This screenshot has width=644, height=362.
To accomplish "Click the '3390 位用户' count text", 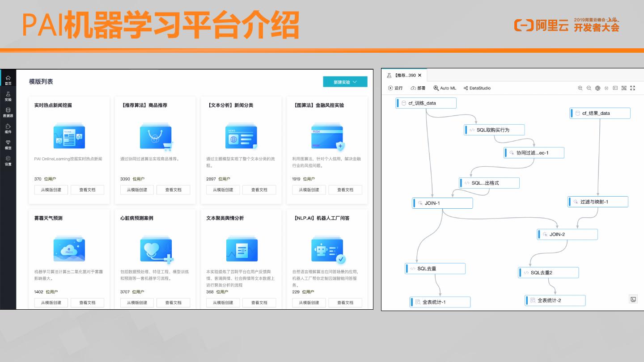I will [132, 179].
